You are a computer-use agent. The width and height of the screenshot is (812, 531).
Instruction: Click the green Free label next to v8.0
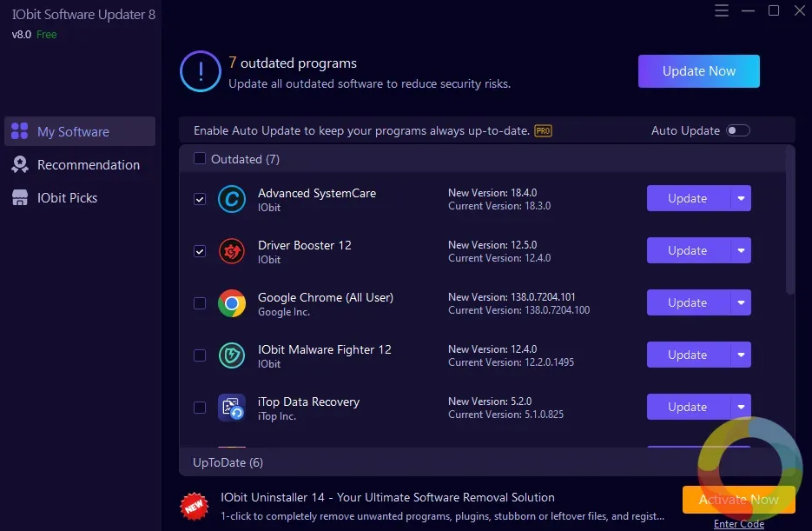pyautogui.click(x=47, y=35)
